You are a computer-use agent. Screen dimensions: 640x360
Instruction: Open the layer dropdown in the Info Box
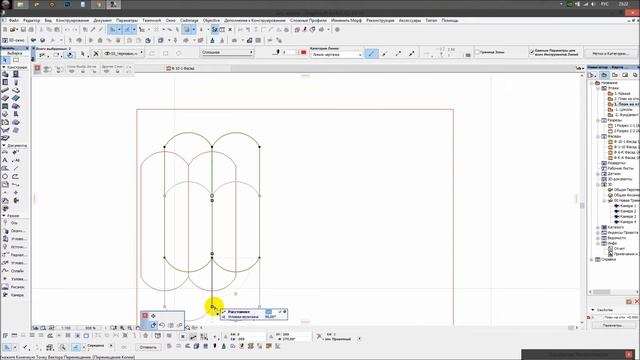(123, 53)
